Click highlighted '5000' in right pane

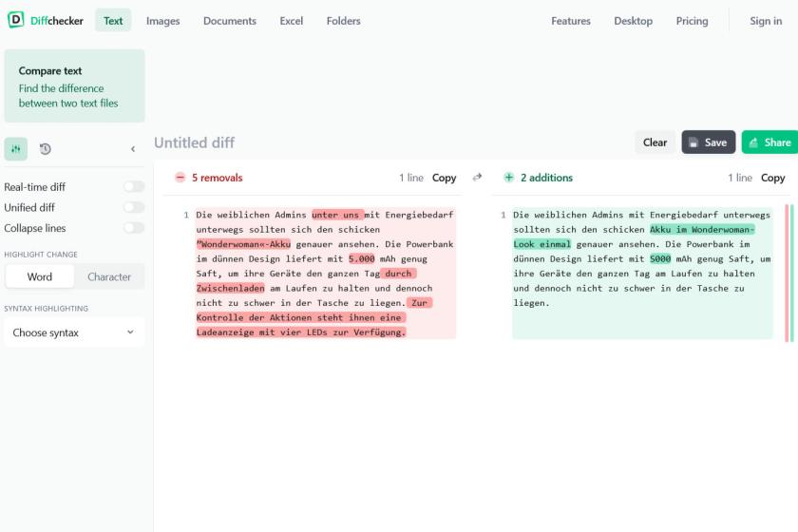(660, 258)
